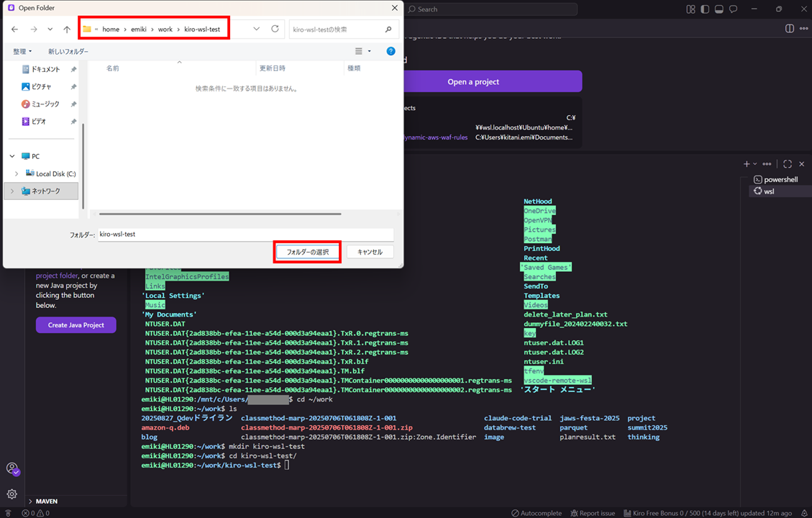
Task: Select ビデオ in the navigation pane
Action: tap(38, 121)
